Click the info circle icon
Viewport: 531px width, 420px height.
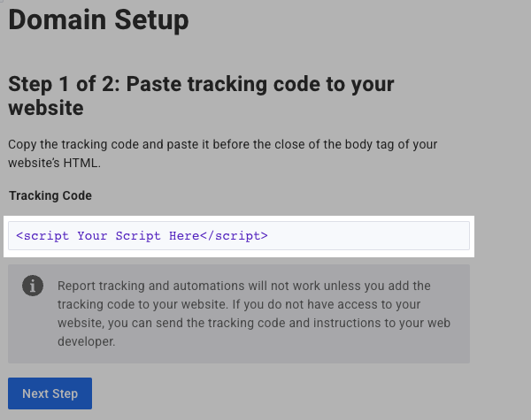pos(33,286)
